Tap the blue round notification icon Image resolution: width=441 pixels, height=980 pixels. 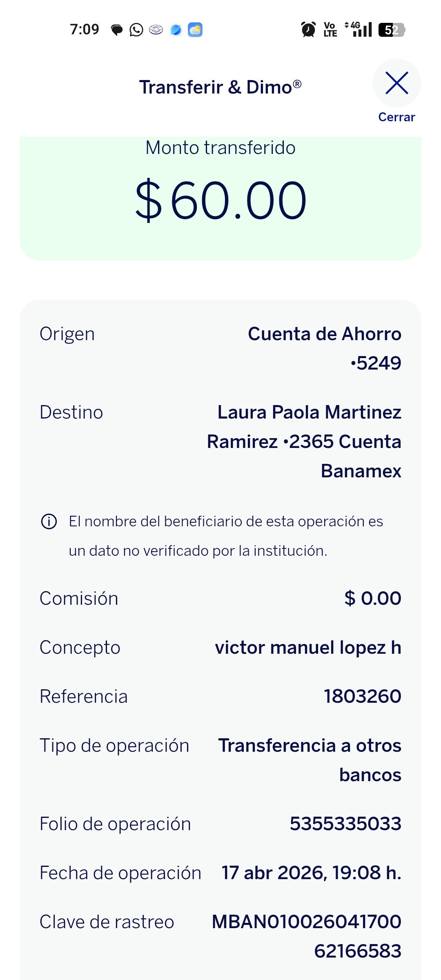[x=176, y=30]
